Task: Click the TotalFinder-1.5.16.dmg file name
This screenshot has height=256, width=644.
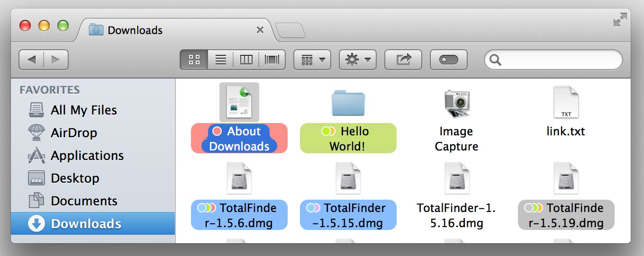Action: tap(456, 215)
